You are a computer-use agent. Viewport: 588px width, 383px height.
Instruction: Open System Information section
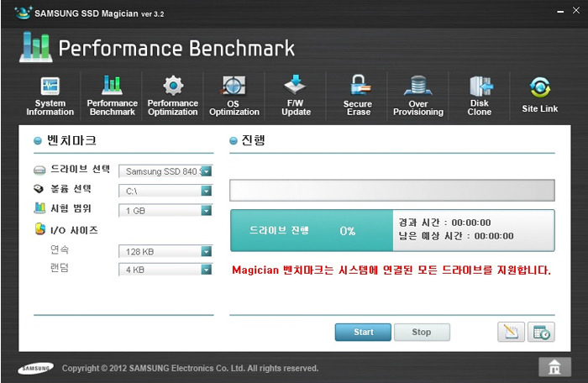50,96
